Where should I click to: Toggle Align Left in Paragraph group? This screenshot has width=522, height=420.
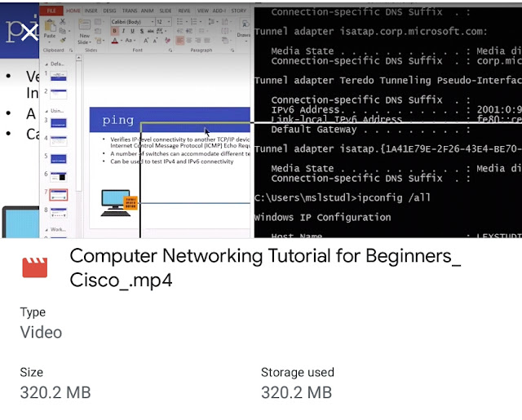pos(179,41)
